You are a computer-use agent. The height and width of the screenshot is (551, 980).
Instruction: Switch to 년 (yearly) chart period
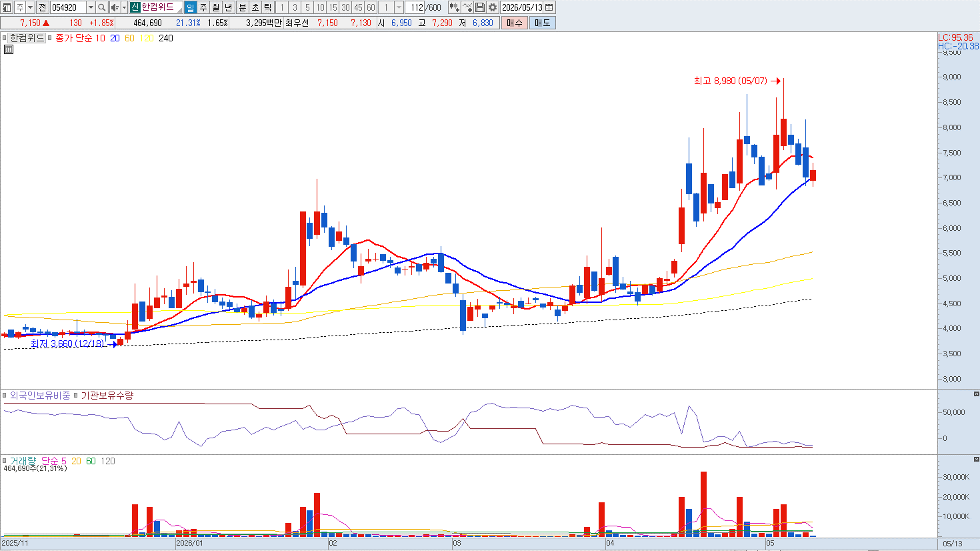(x=229, y=7)
